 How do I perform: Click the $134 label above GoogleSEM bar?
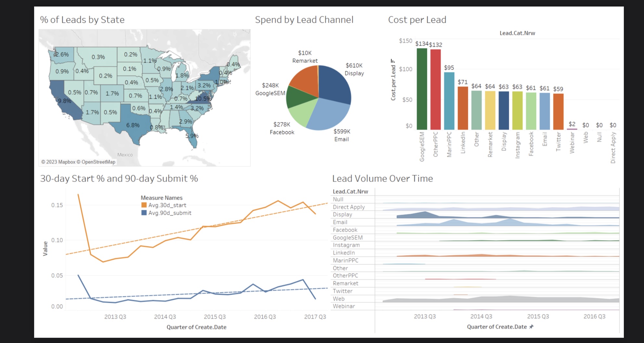422,44
